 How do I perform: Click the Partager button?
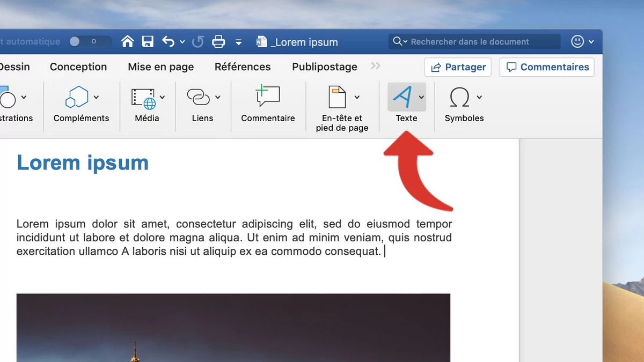click(458, 67)
